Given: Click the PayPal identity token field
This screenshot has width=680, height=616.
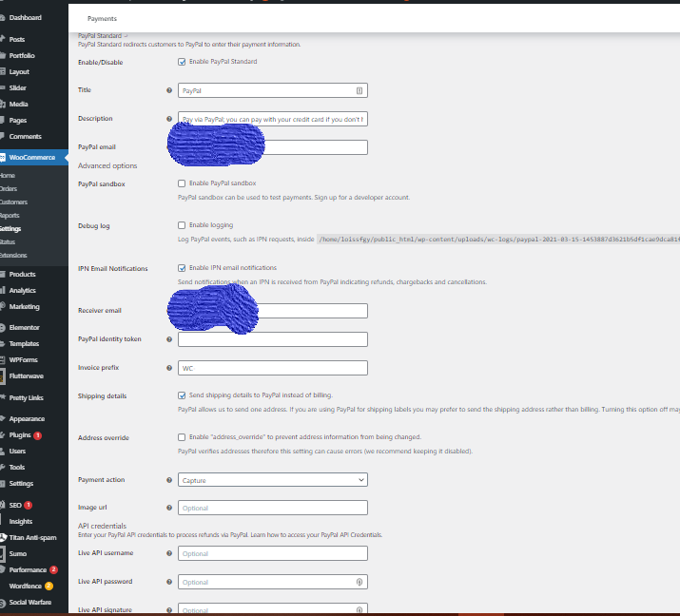Looking at the screenshot, I should pos(273,339).
